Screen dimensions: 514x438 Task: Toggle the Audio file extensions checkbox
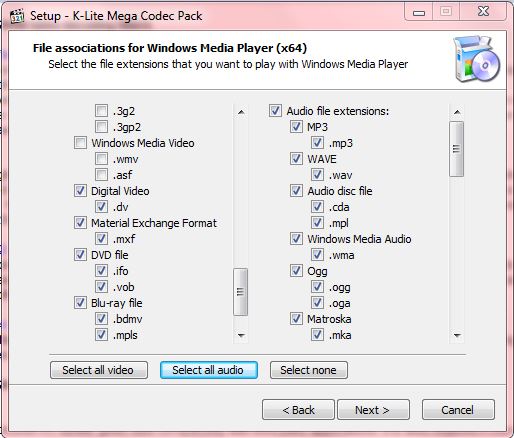point(275,111)
